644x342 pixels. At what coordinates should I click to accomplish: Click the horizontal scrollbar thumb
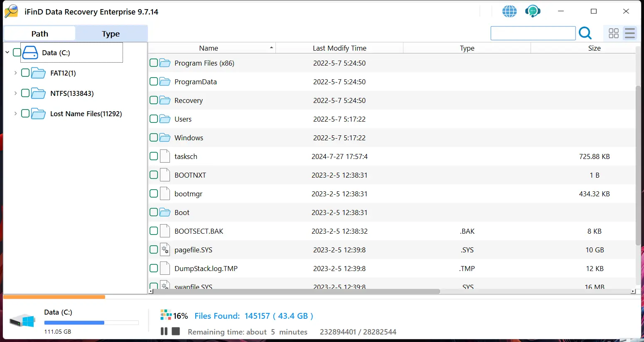(x=297, y=291)
